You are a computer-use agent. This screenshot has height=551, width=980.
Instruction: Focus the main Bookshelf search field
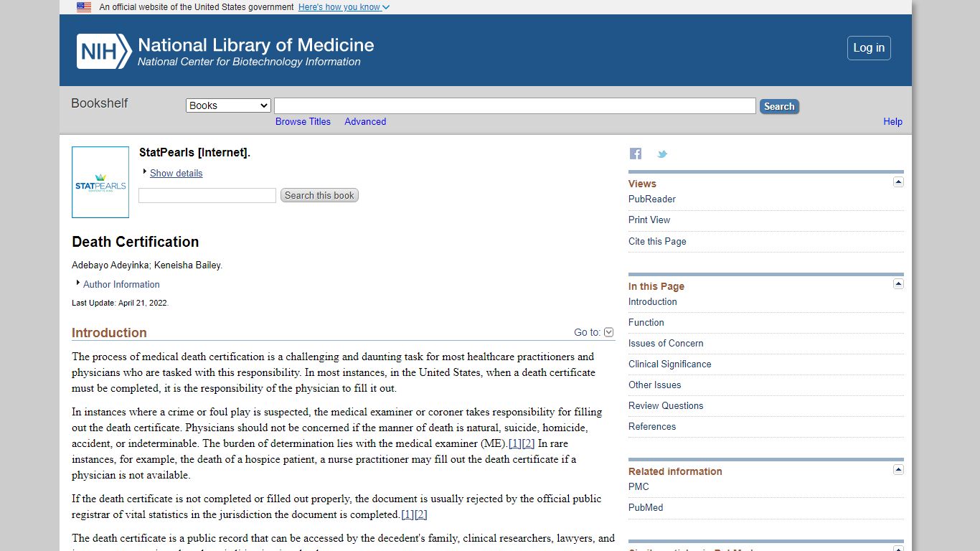tap(515, 105)
